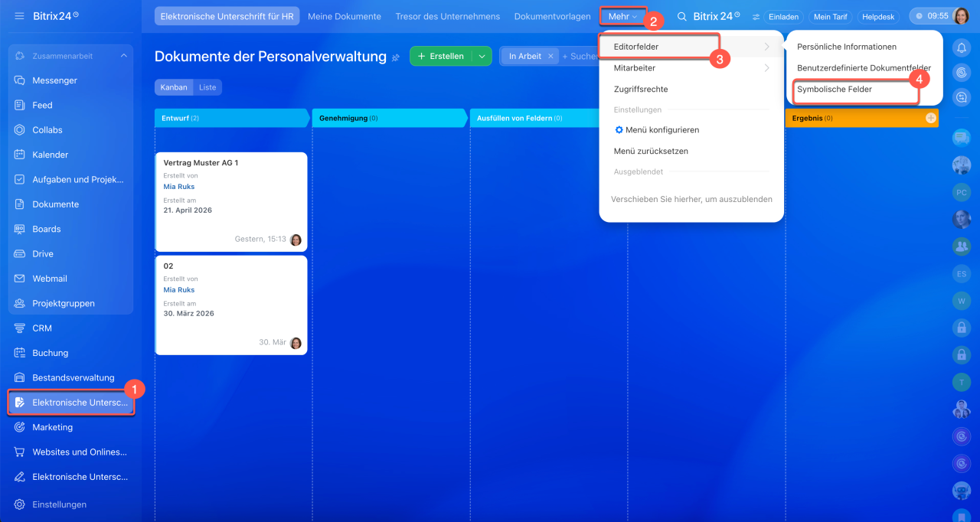Pin the page via the pin icon by the title
Screen dimensions: 980x522
pyautogui.click(x=396, y=57)
